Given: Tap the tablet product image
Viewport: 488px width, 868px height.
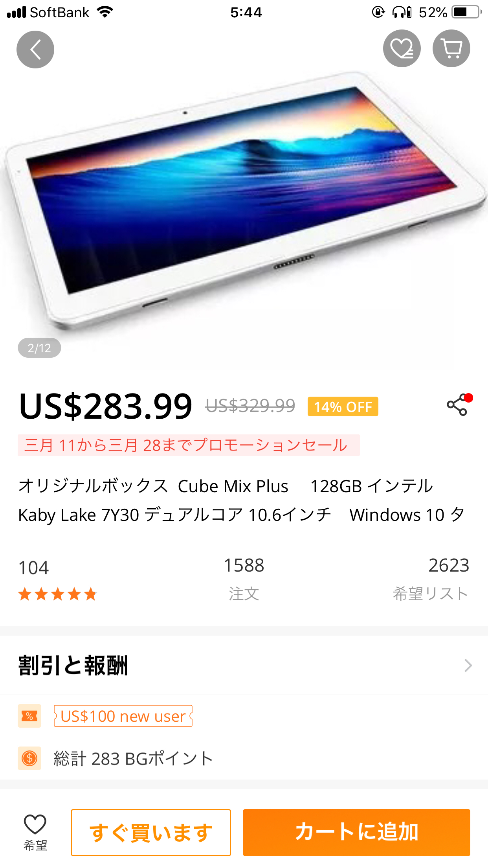Looking at the screenshot, I should (x=244, y=200).
